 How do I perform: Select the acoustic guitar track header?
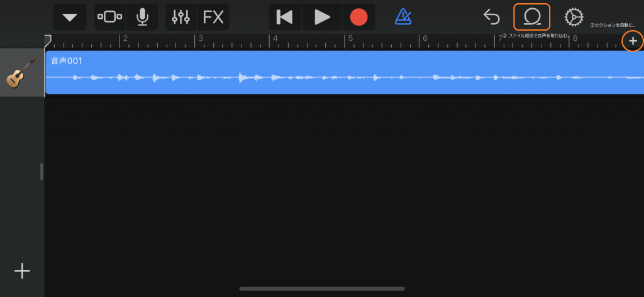22,73
